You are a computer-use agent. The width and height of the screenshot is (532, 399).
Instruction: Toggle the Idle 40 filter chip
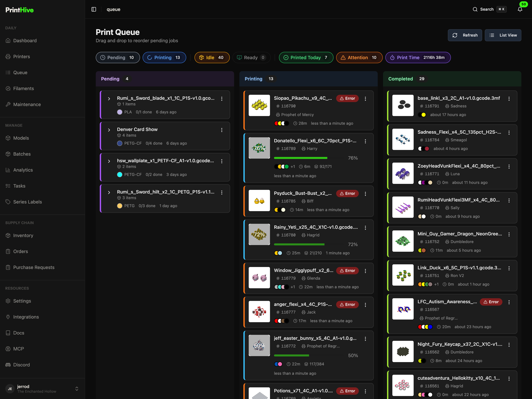pyautogui.click(x=212, y=58)
